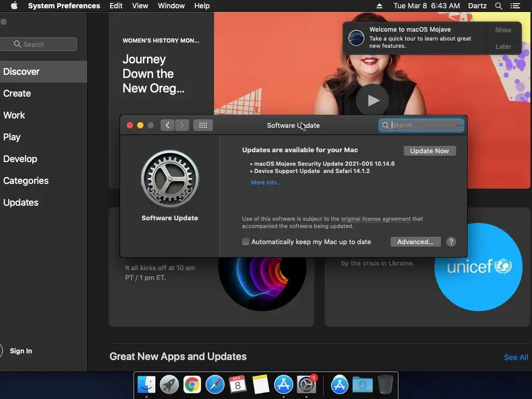Click the unicef logo card

(478, 267)
